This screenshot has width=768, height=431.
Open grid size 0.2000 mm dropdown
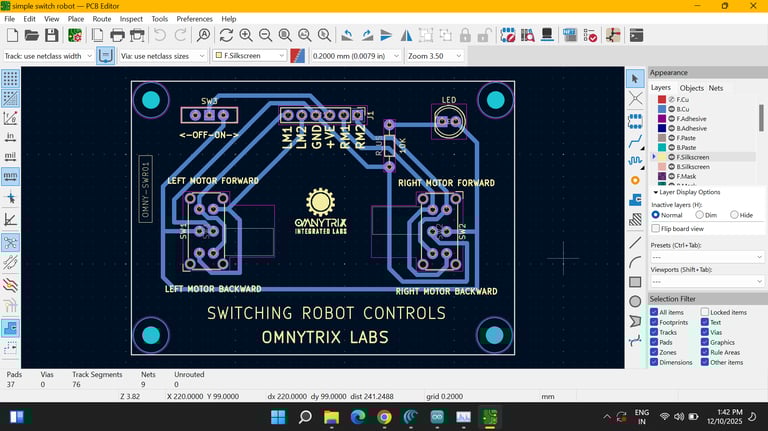coord(356,56)
